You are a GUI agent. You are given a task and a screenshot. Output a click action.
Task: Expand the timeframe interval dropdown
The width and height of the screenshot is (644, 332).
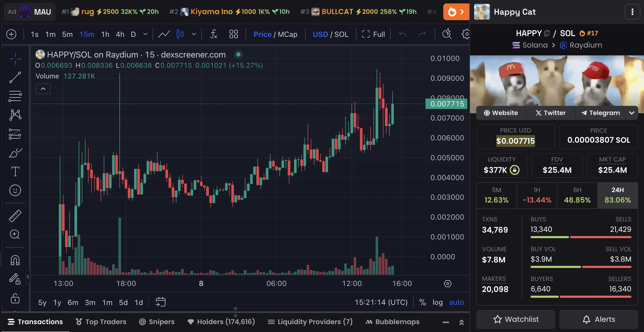click(x=145, y=34)
